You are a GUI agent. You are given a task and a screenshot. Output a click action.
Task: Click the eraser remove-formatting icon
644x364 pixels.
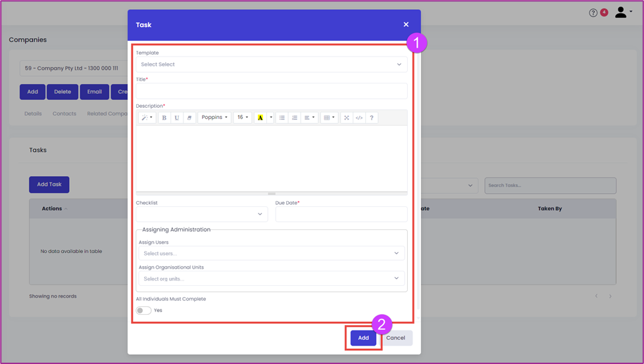click(189, 118)
